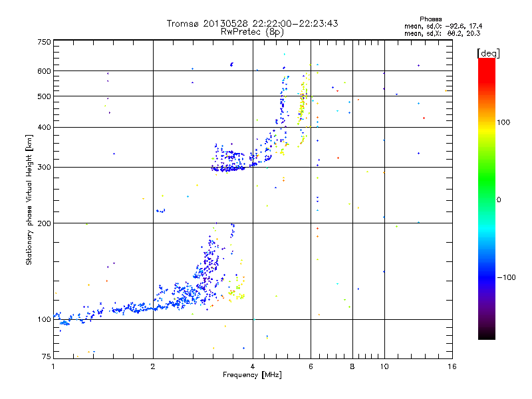Click the "0" colorbar tick label
Image resolution: width=532 pixels, height=399 pixels.
(499, 200)
